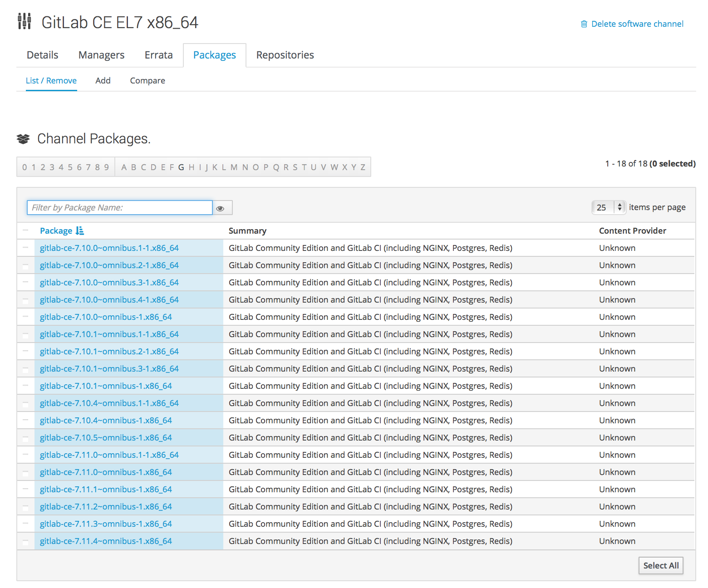Click the Select All button
Screen dimensions: 708x588
click(661, 565)
